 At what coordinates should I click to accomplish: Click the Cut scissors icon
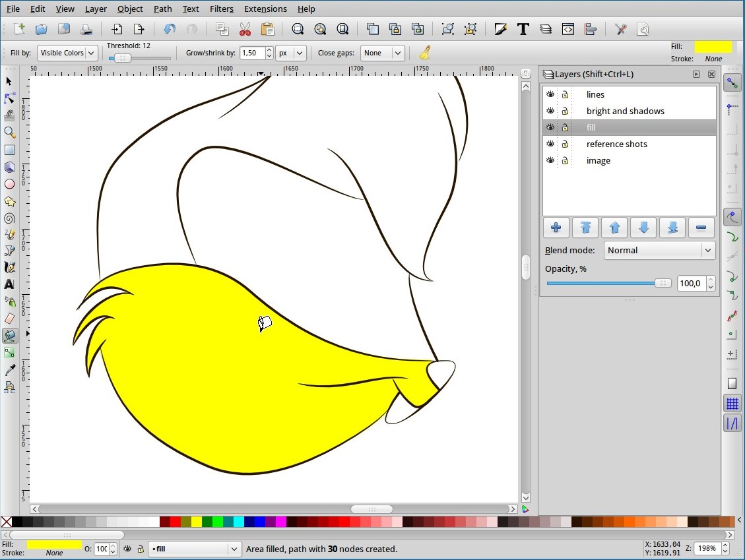click(245, 29)
